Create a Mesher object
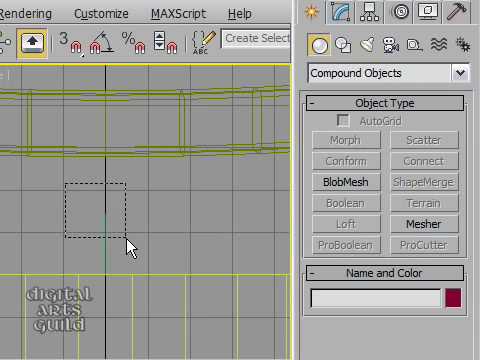The height and width of the screenshot is (360, 480). click(424, 224)
